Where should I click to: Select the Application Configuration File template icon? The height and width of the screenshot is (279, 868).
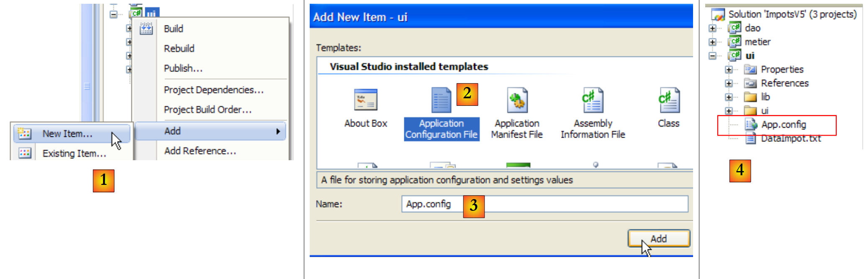[x=441, y=100]
